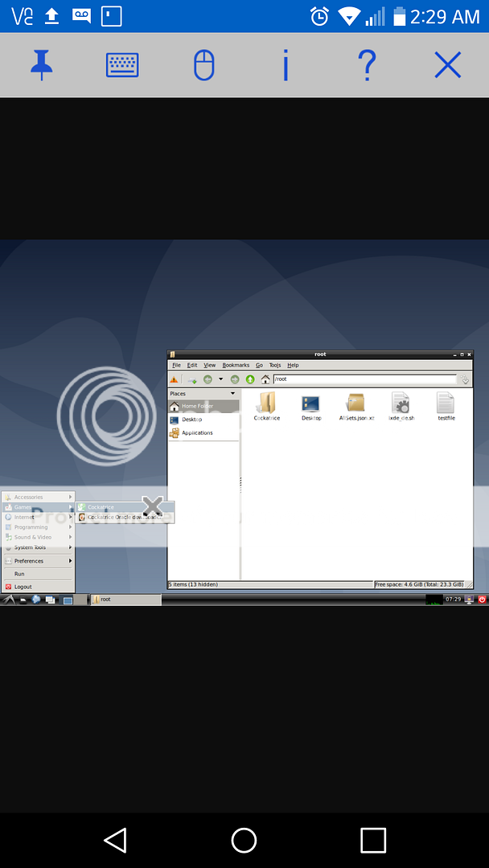Select the AllSets.json.xz archive file
Image resolution: width=489 pixels, height=868 pixels.
click(x=356, y=407)
